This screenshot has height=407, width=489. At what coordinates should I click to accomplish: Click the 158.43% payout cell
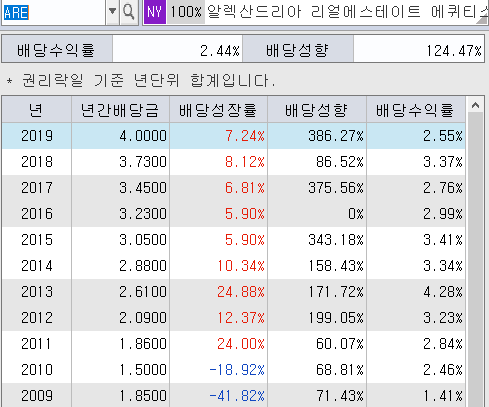pyautogui.click(x=317, y=266)
